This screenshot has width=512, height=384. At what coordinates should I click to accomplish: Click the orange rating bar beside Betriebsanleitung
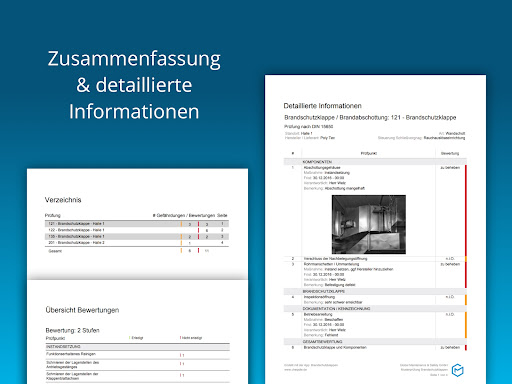[x=466, y=325]
